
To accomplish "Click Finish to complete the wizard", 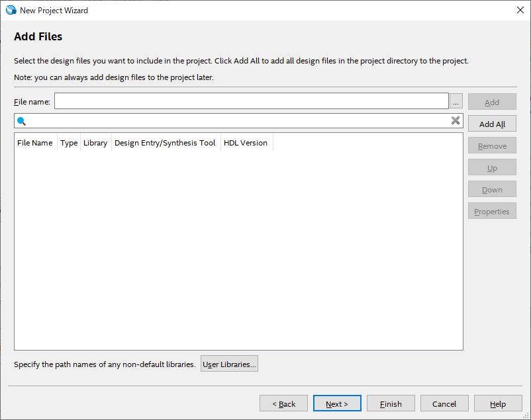I will pyautogui.click(x=391, y=403).
